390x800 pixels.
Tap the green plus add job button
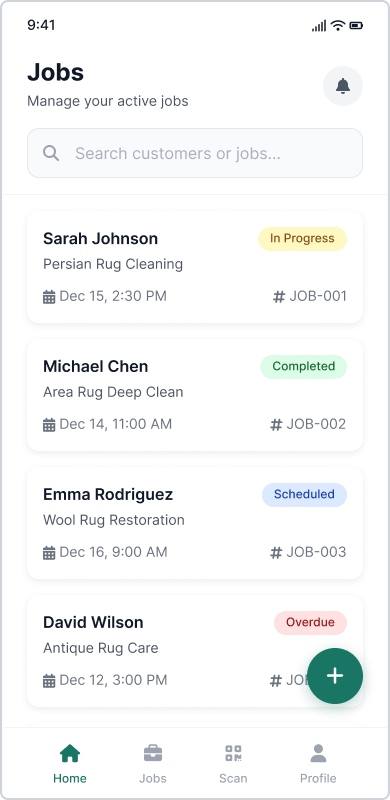coord(335,676)
